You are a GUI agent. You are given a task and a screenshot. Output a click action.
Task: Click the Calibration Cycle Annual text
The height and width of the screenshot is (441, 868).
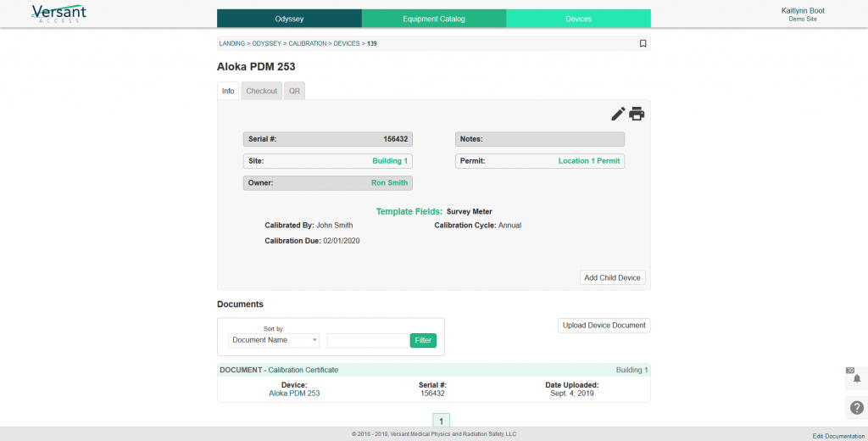[x=478, y=226]
